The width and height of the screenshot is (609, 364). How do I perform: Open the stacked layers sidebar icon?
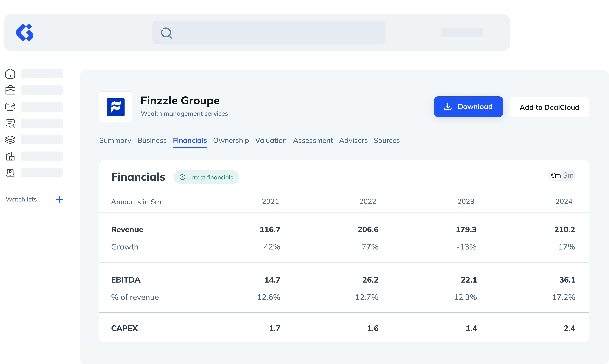click(x=10, y=140)
